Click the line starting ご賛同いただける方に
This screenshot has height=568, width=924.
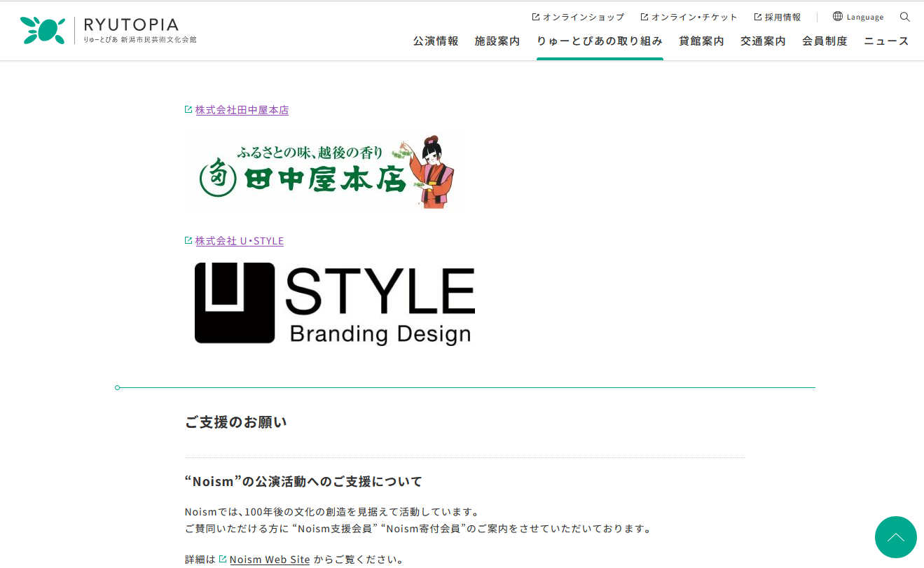[418, 529]
